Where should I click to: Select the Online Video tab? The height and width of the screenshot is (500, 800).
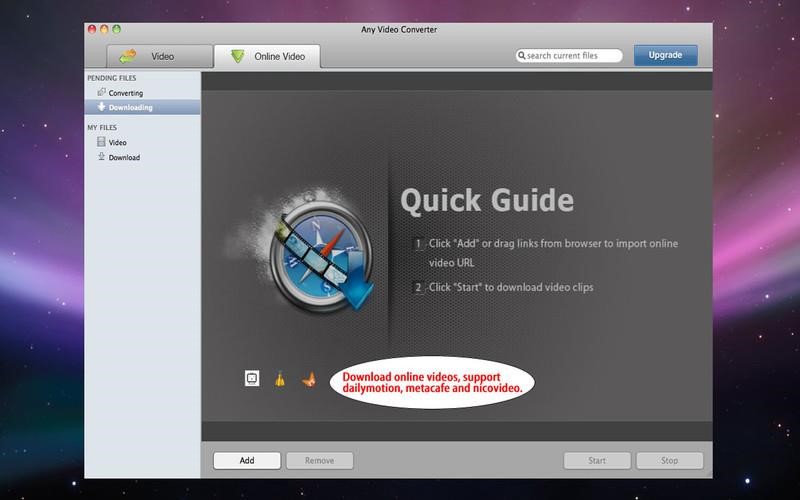(267, 56)
